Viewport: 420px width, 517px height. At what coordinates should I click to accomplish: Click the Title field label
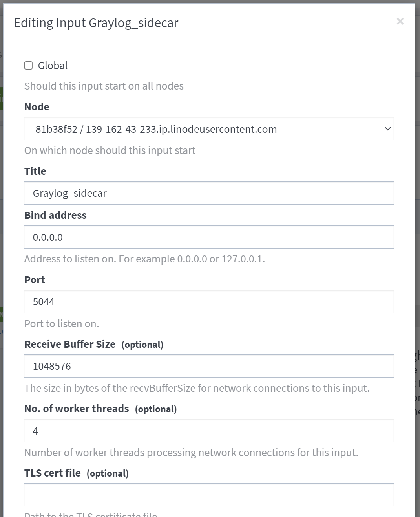click(x=35, y=171)
